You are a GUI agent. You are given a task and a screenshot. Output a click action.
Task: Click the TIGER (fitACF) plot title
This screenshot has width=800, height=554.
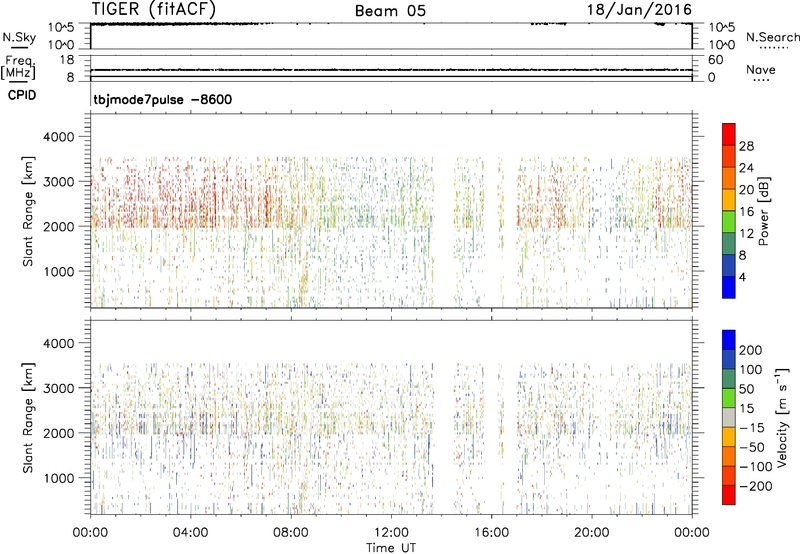(x=154, y=9)
